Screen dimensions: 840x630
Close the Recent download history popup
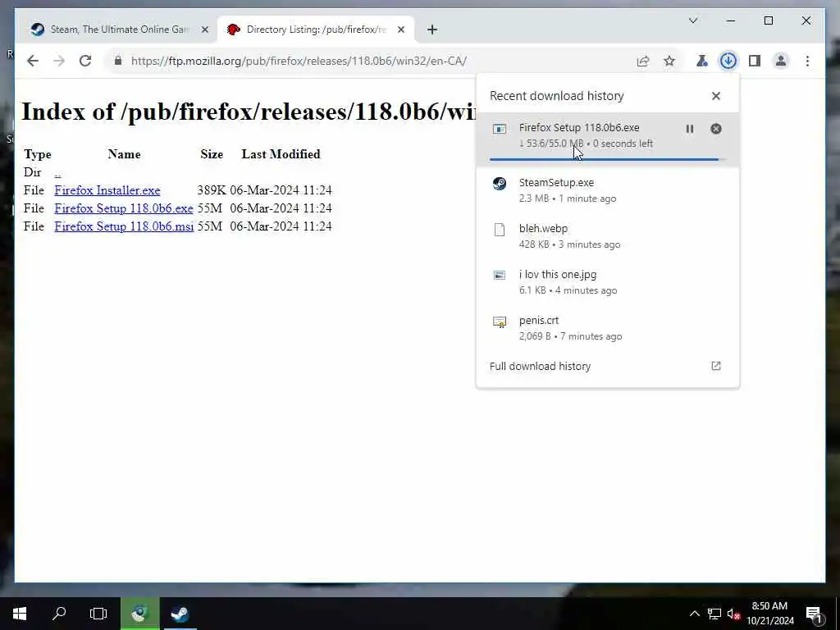(715, 96)
